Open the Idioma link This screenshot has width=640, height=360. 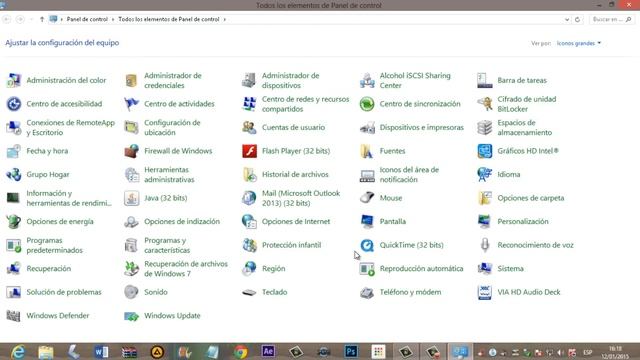tap(509, 174)
